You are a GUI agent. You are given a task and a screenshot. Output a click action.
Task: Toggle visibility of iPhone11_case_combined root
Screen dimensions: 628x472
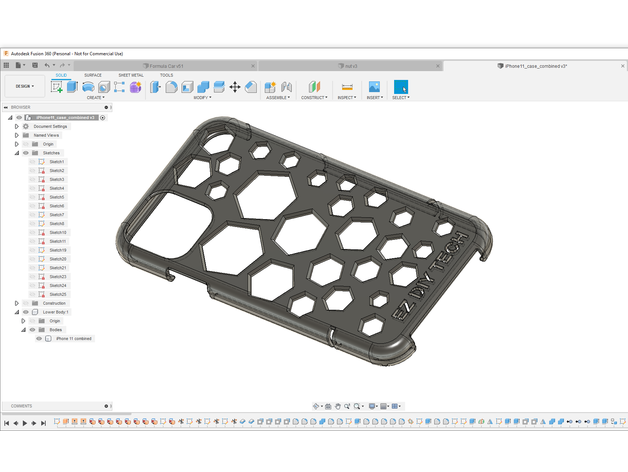tap(19, 118)
